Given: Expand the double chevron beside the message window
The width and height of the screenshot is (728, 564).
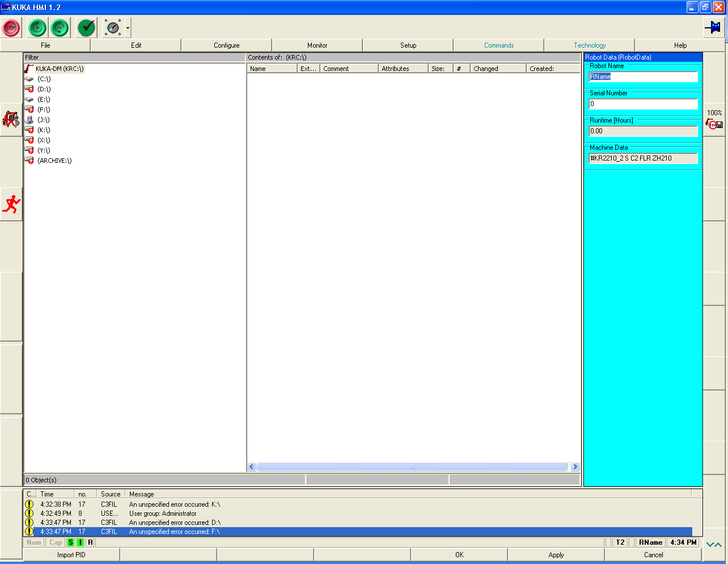Looking at the screenshot, I should [x=714, y=544].
